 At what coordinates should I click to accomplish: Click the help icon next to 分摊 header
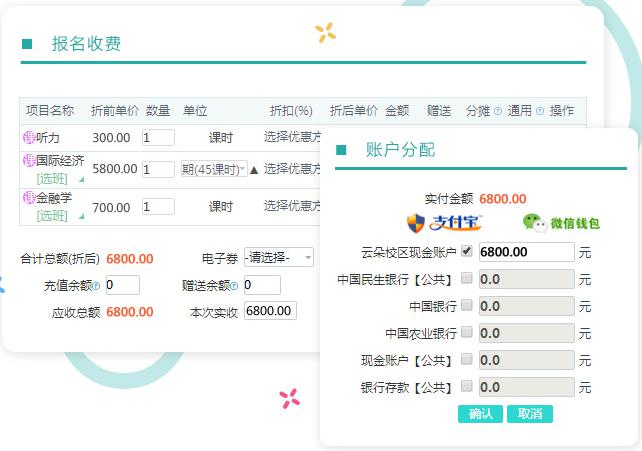coord(497,111)
